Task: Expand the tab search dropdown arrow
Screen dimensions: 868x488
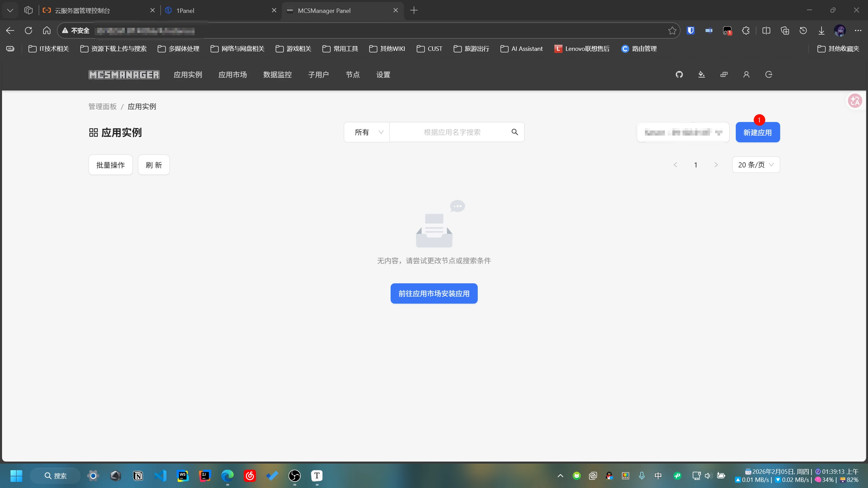Action: (10, 10)
